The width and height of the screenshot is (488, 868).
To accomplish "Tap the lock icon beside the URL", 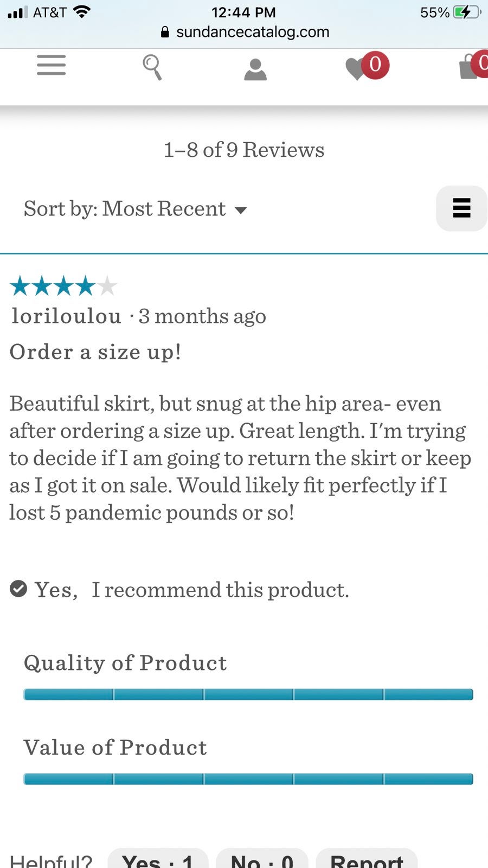I will [x=165, y=32].
